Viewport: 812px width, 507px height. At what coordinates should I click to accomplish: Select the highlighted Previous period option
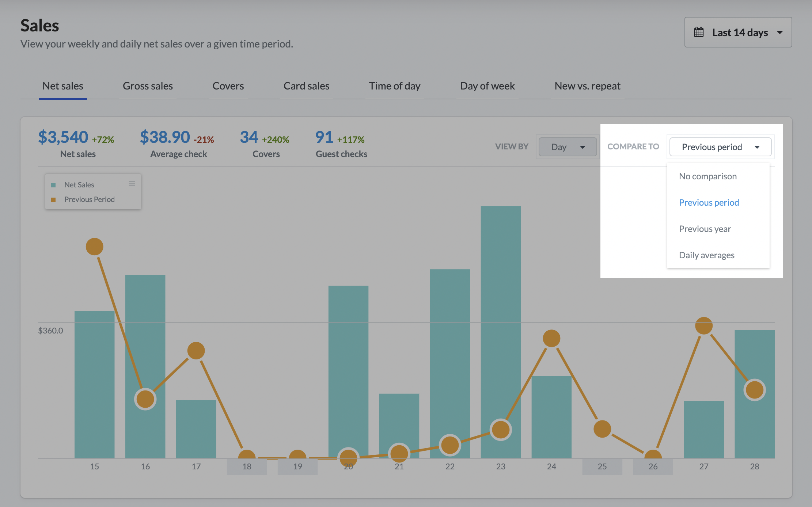point(709,203)
